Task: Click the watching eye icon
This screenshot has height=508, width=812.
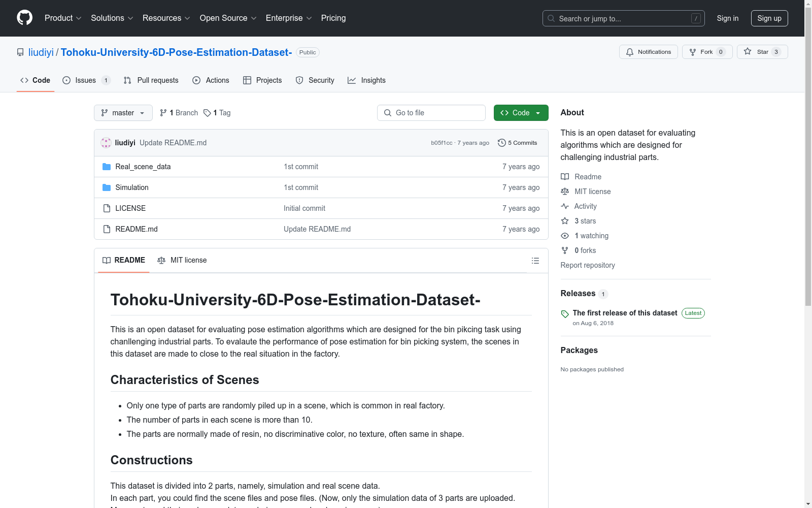Action: point(564,236)
